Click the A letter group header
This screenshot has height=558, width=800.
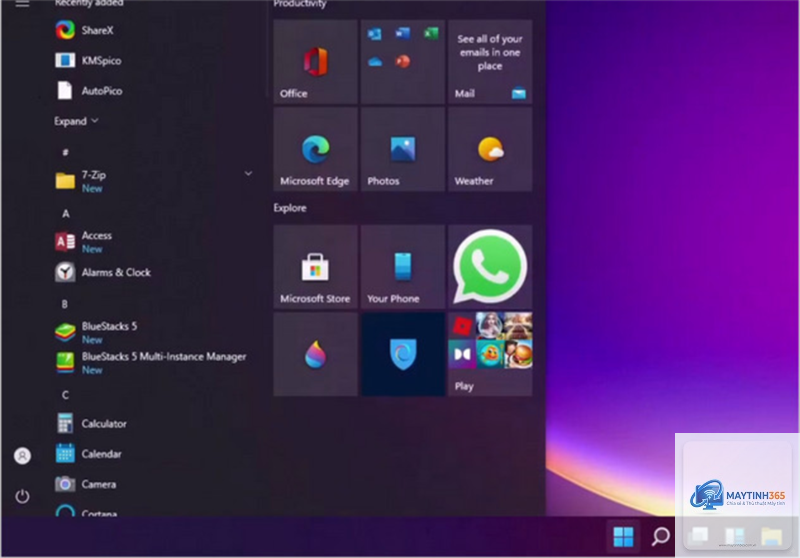(66, 213)
